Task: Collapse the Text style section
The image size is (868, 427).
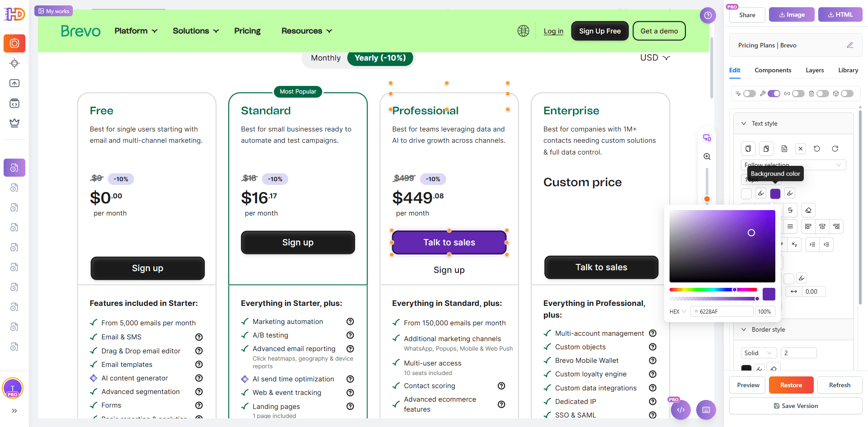Action: [x=744, y=123]
